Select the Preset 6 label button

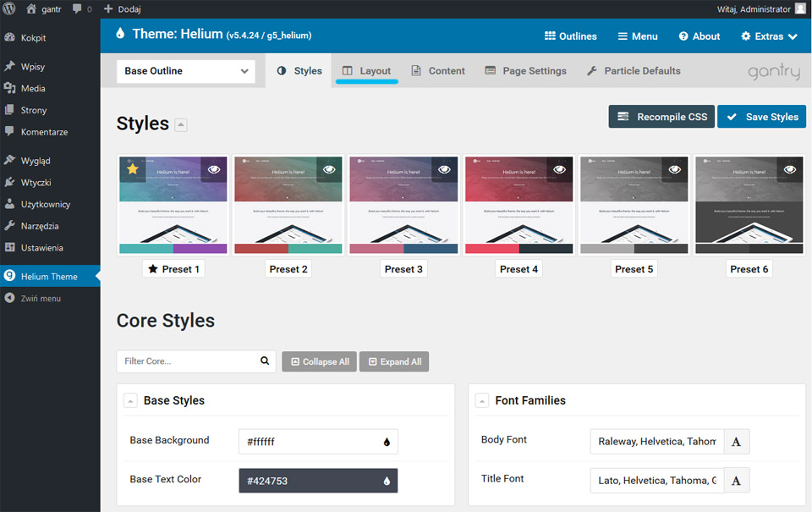click(x=749, y=269)
